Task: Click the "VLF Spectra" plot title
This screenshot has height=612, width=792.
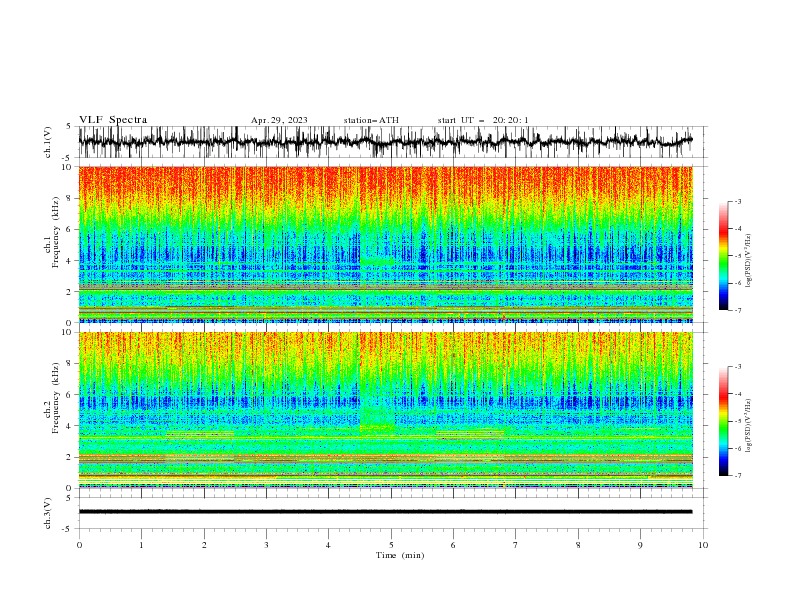Action: click(113, 120)
